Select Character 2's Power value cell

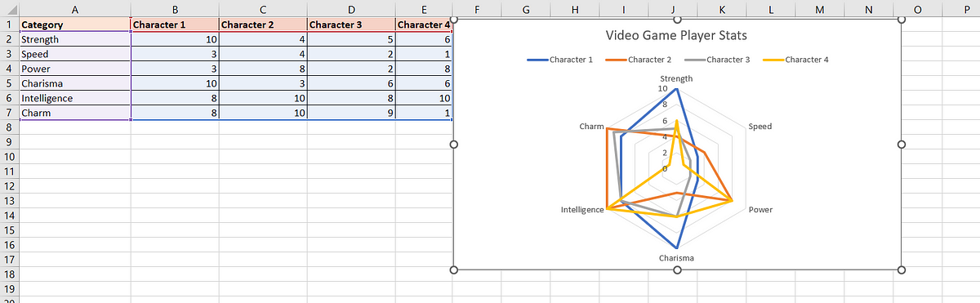262,69
